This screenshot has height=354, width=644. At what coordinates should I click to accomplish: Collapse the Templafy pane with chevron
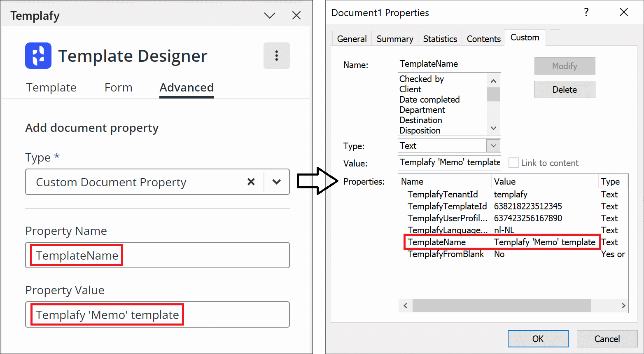point(270,16)
